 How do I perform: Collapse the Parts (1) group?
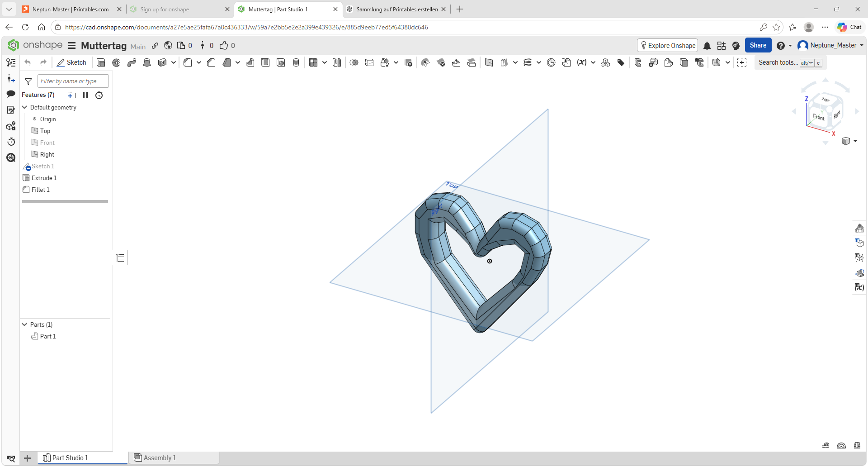[25, 324]
